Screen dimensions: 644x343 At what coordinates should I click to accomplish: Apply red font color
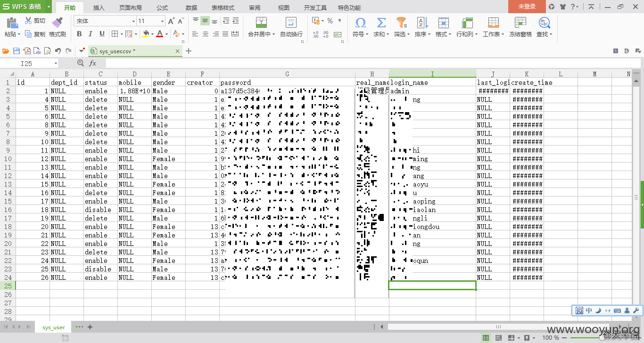click(159, 34)
